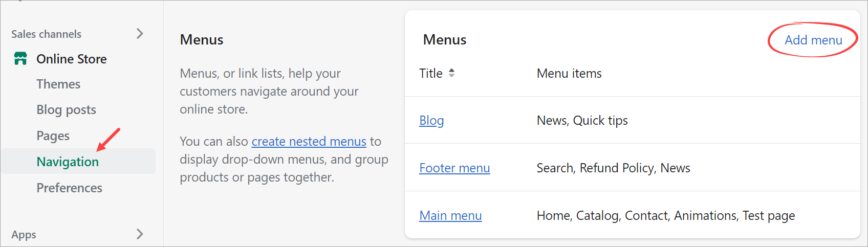This screenshot has width=868, height=247.
Task: Go to Pages in the sidebar
Action: tap(53, 136)
